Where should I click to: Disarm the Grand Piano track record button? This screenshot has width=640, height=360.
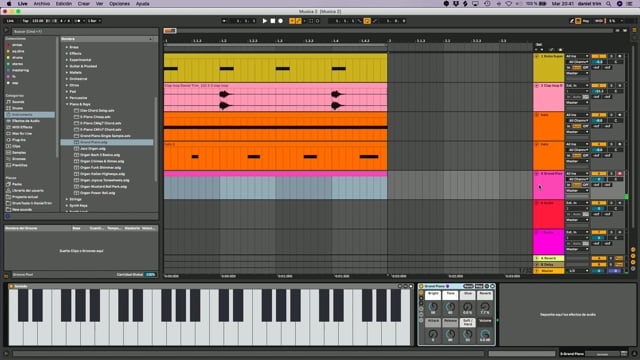pyautogui.click(x=620, y=174)
